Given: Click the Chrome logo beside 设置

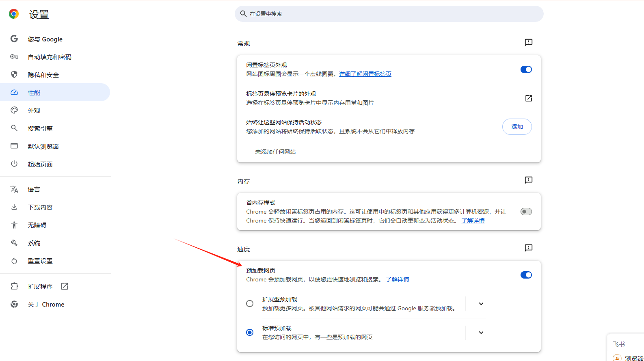Looking at the screenshot, I should tap(14, 14).
